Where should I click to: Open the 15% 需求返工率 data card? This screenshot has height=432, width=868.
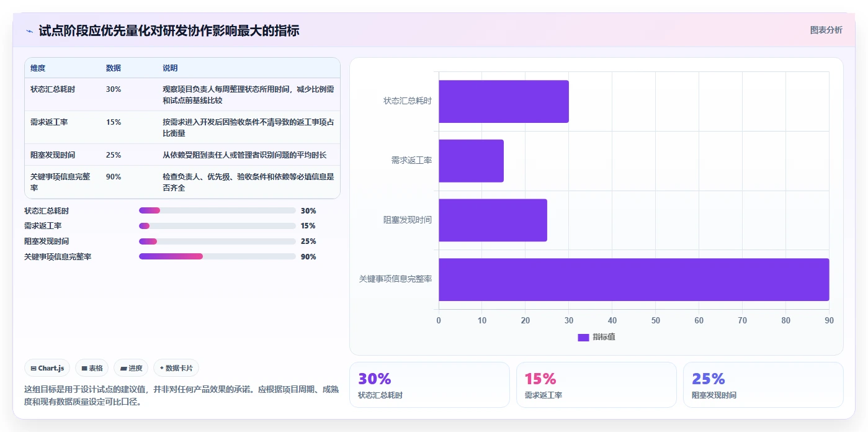pos(596,385)
